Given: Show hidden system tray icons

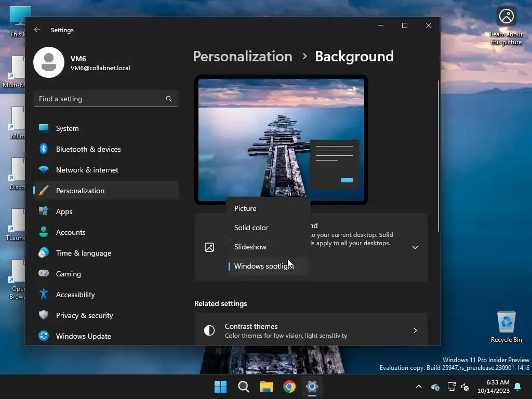Looking at the screenshot, I should pyautogui.click(x=419, y=387).
